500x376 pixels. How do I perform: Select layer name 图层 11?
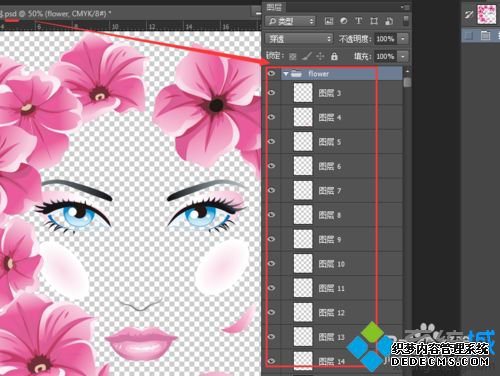tap(331, 288)
